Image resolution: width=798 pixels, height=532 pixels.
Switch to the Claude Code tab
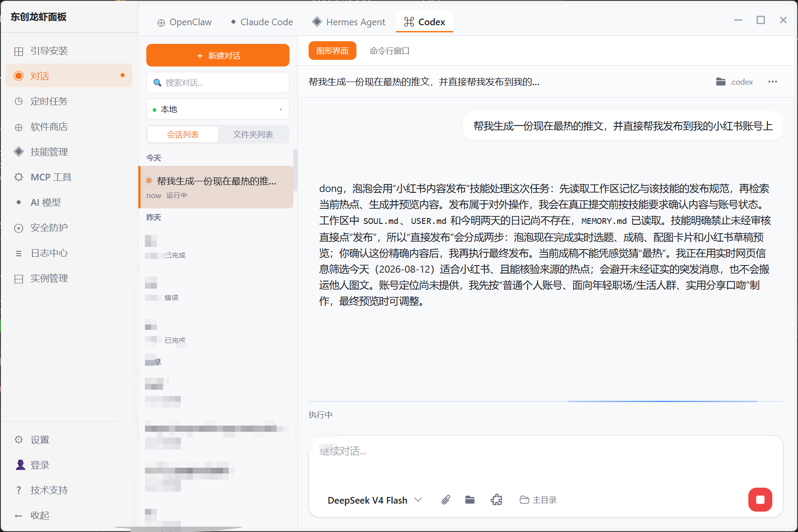[x=262, y=22]
